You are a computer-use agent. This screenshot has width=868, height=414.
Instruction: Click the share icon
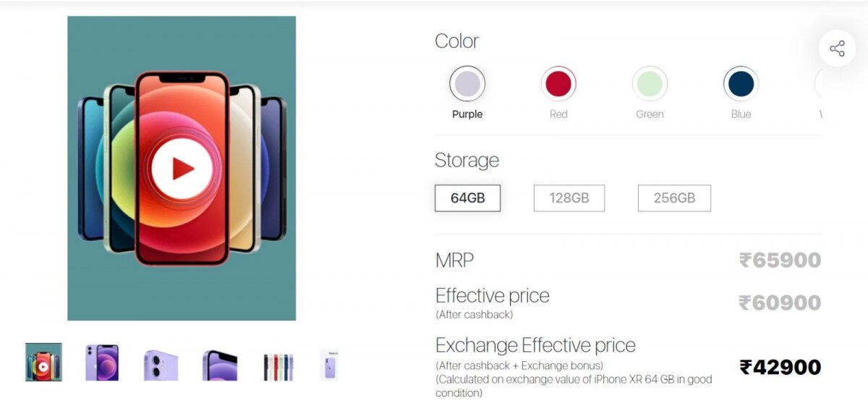(x=837, y=48)
